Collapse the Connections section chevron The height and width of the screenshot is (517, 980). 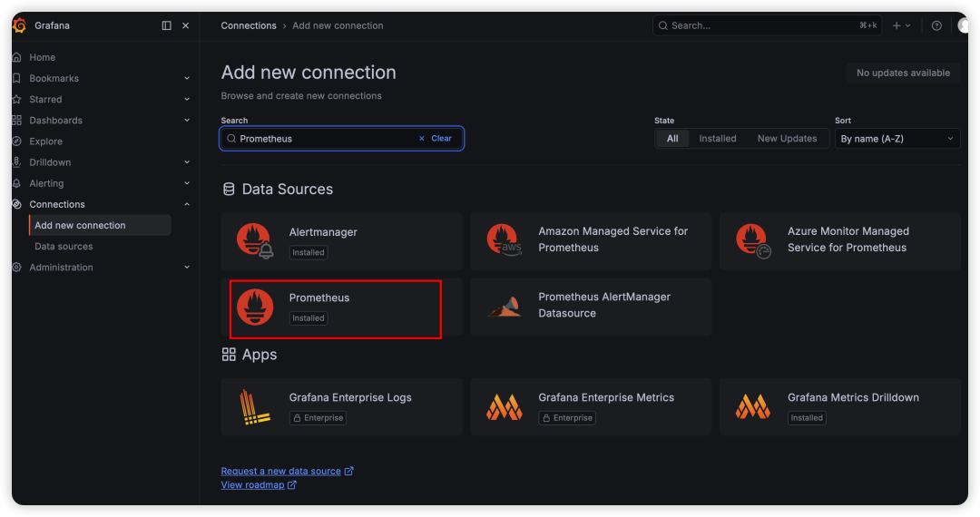coord(187,204)
